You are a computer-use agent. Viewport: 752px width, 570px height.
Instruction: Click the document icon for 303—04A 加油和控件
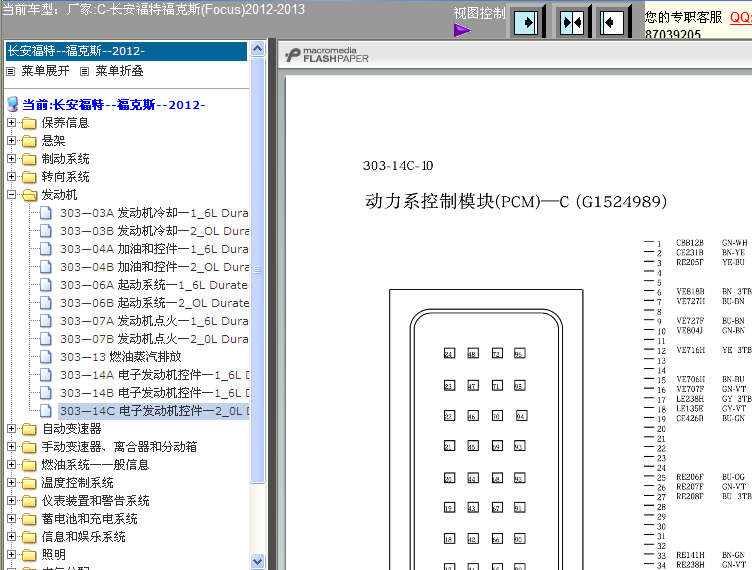[x=46, y=249]
